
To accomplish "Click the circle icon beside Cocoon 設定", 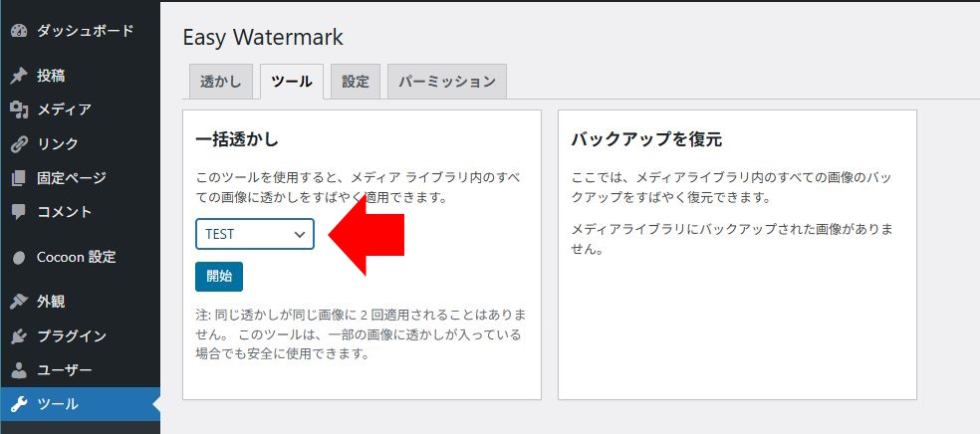I will (x=18, y=257).
